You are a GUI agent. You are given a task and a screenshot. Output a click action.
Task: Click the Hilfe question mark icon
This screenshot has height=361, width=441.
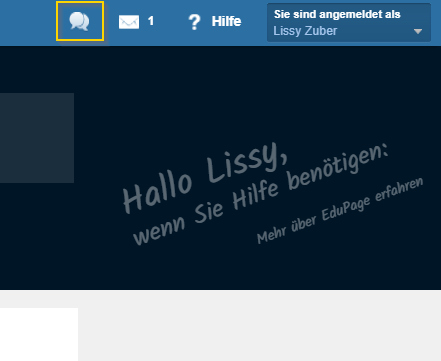194,22
